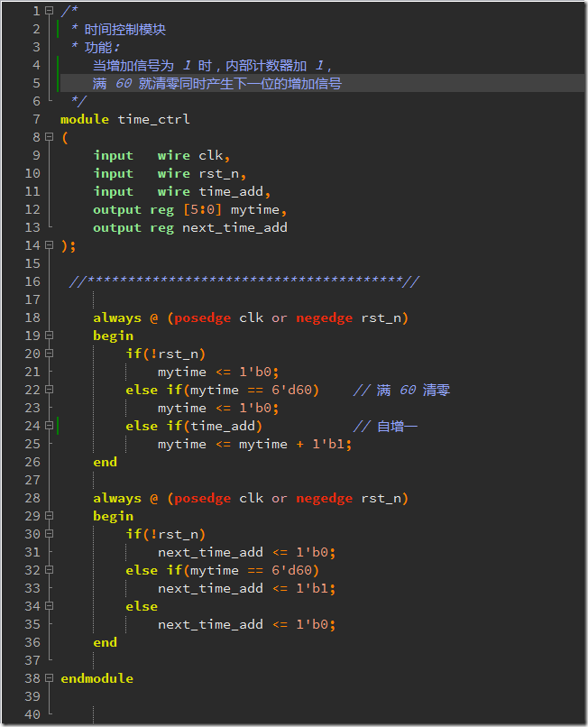Place cursor on clk in line 9
Viewport: 588px width, 727px height.
click(x=211, y=155)
